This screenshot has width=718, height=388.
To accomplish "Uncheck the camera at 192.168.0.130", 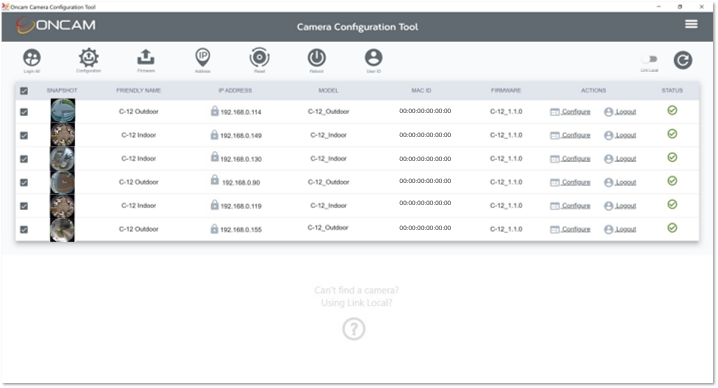I will 24,159.
